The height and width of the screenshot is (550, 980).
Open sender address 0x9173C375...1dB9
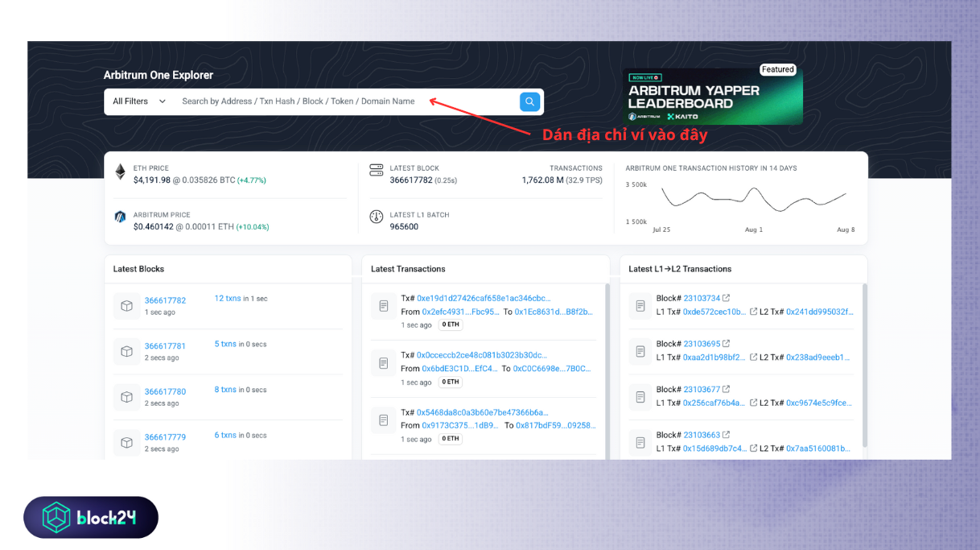click(x=461, y=425)
